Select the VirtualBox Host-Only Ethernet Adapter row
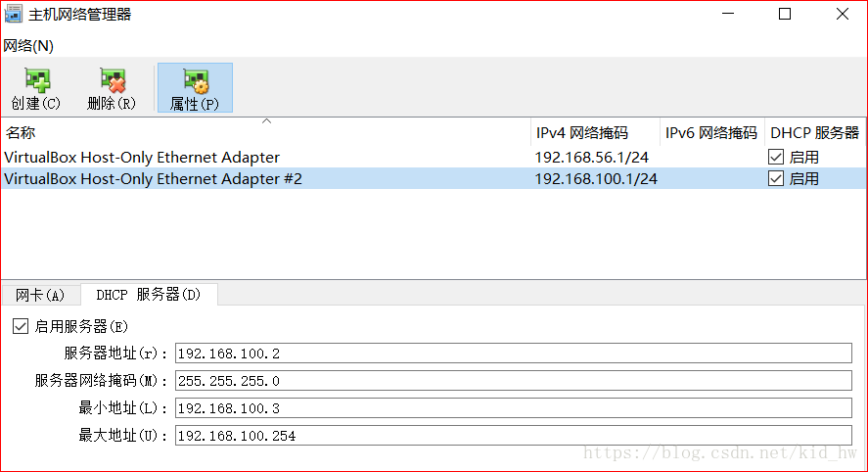Image resolution: width=868 pixels, height=472 pixels. pos(434,158)
